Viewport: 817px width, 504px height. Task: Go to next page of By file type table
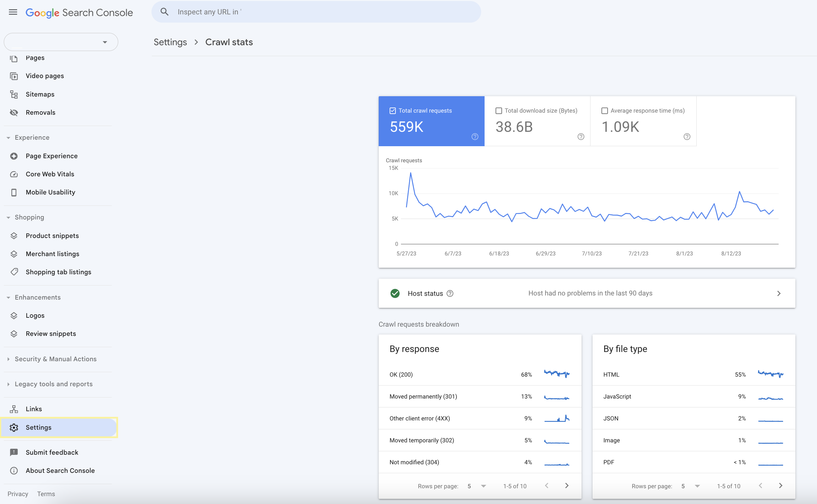pyautogui.click(x=781, y=486)
